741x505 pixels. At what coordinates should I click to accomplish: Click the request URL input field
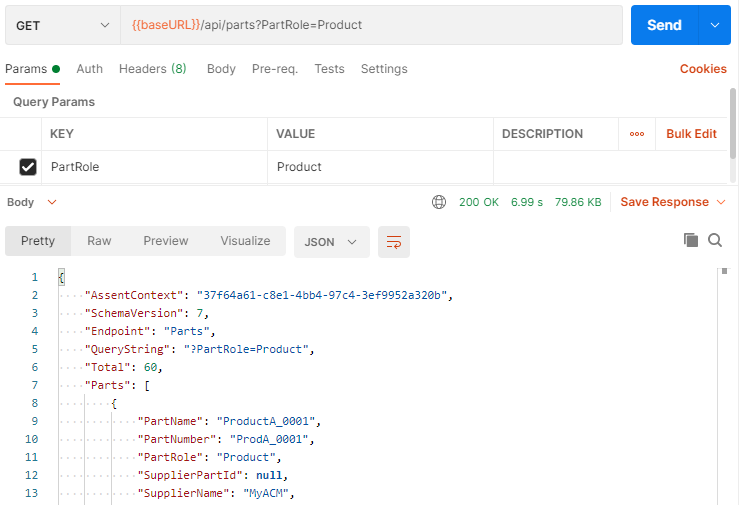[x=371, y=25]
